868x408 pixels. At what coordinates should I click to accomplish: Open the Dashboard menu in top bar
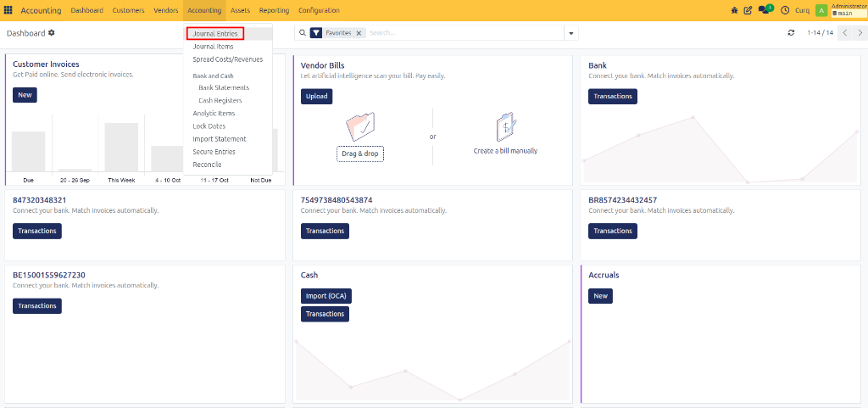point(87,10)
